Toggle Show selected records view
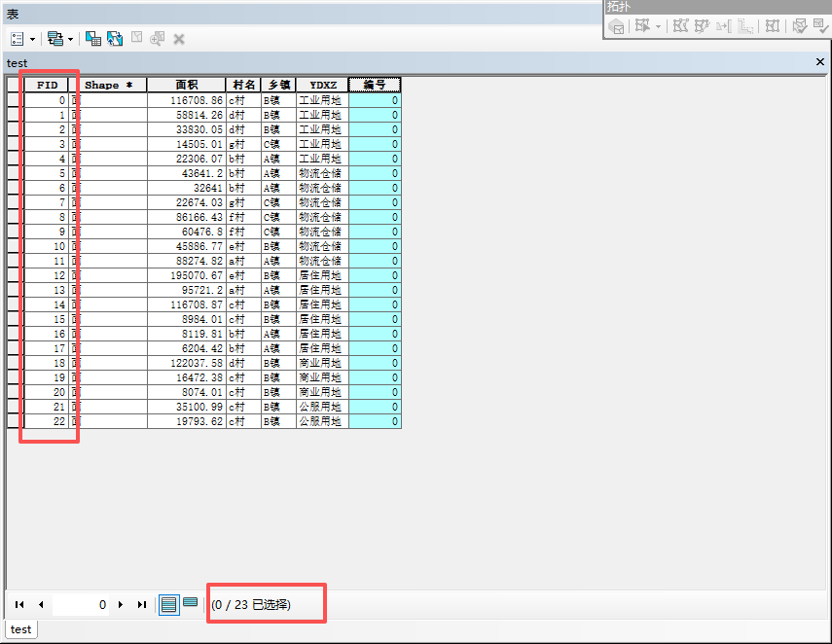 pos(191,604)
